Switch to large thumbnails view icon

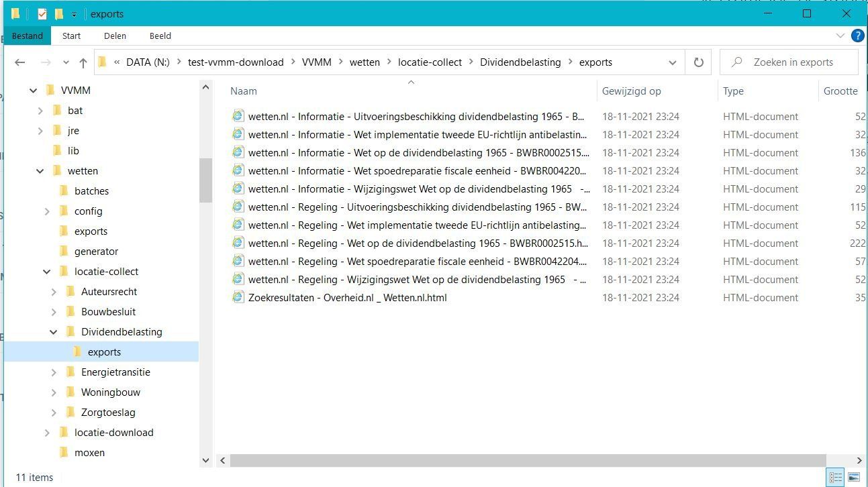pos(854,478)
